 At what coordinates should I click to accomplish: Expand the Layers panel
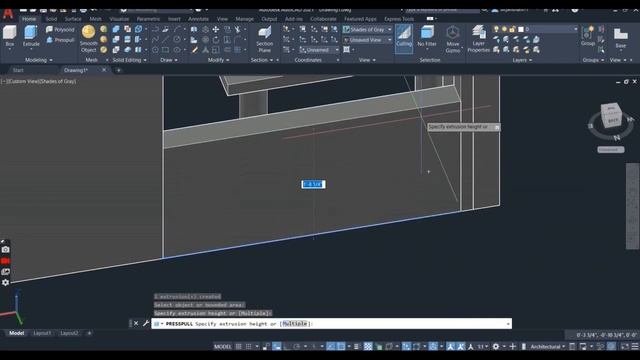click(x=522, y=60)
